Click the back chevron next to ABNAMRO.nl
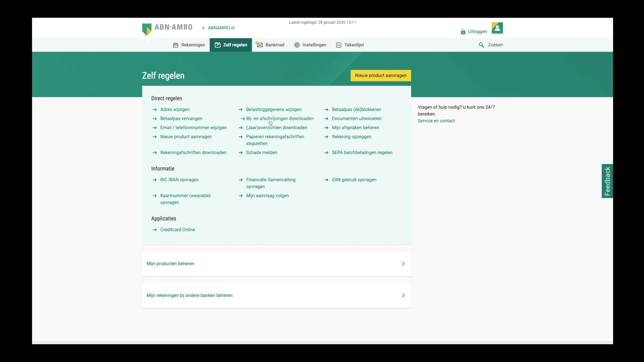The width and height of the screenshot is (644, 362). [x=204, y=28]
